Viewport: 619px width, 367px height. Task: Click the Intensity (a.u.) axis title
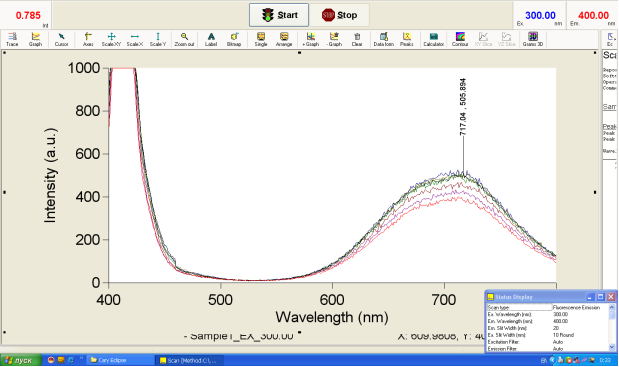(51, 175)
